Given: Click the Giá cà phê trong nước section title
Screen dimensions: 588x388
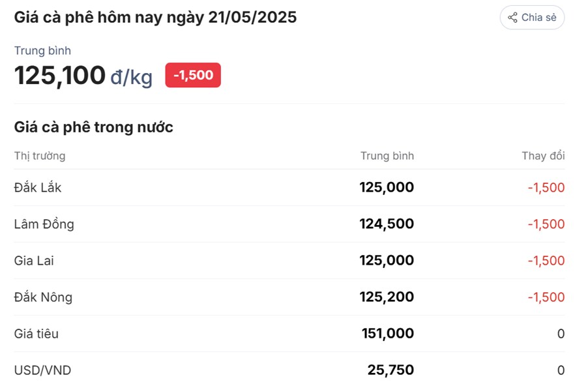Looking at the screenshot, I should (x=93, y=127).
